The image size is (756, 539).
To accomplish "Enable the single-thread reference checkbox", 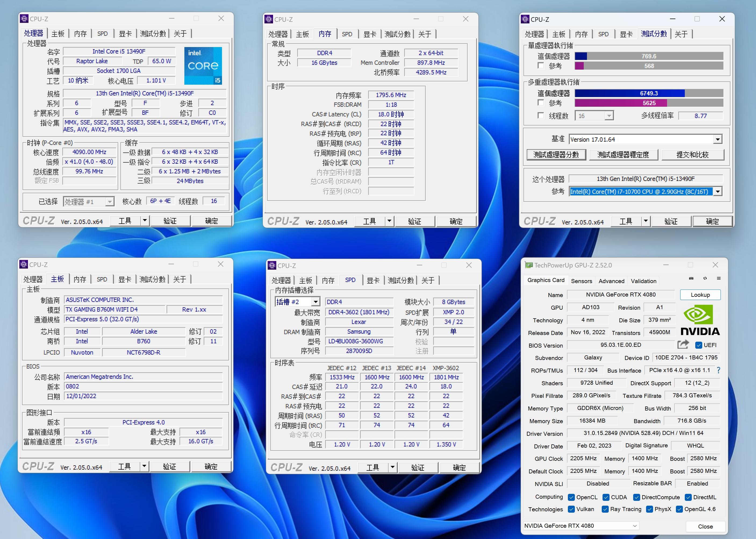I will tap(541, 66).
